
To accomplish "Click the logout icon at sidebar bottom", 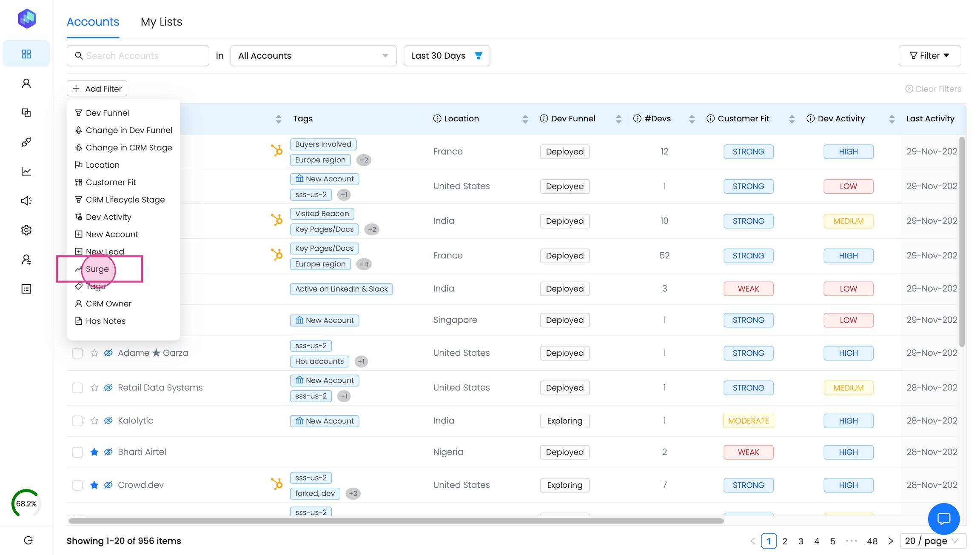I will pos(28,541).
